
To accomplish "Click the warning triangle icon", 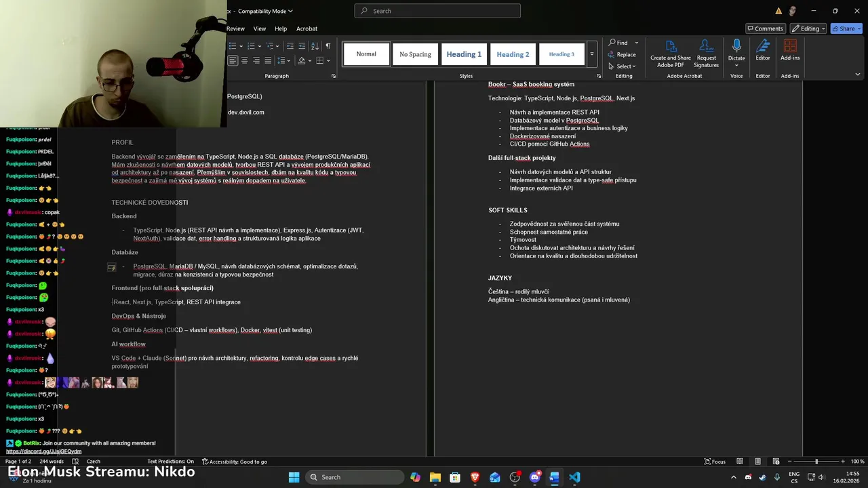I will pos(778,11).
